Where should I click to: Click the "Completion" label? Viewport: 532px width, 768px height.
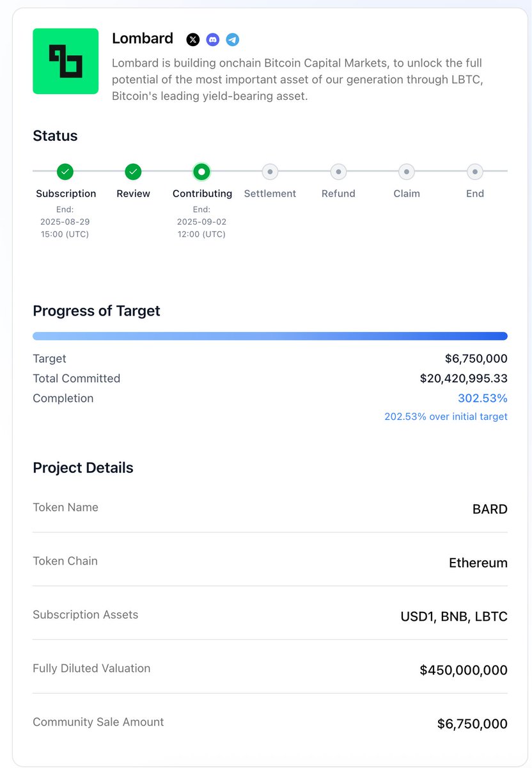tap(63, 398)
